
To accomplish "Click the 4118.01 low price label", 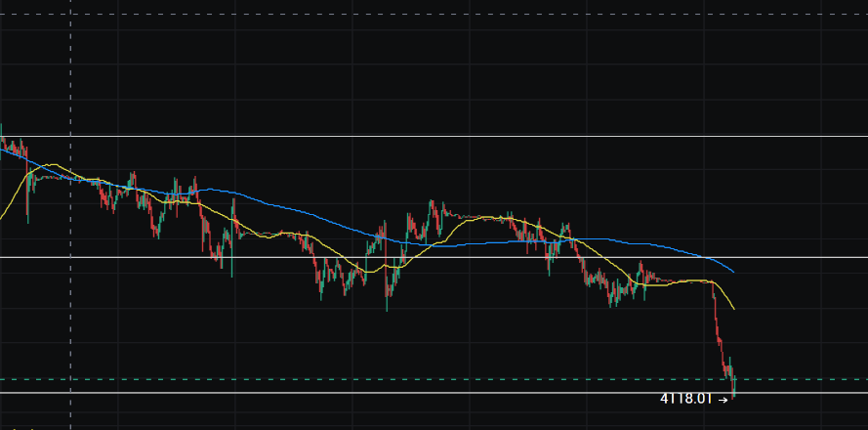I will (685, 399).
